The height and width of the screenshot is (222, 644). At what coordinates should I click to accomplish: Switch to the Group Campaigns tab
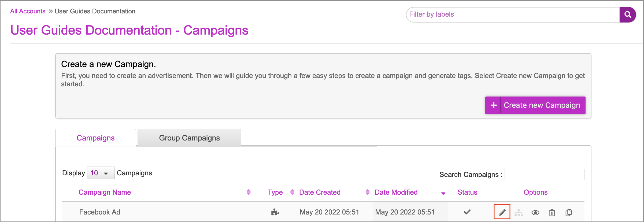pos(189,138)
